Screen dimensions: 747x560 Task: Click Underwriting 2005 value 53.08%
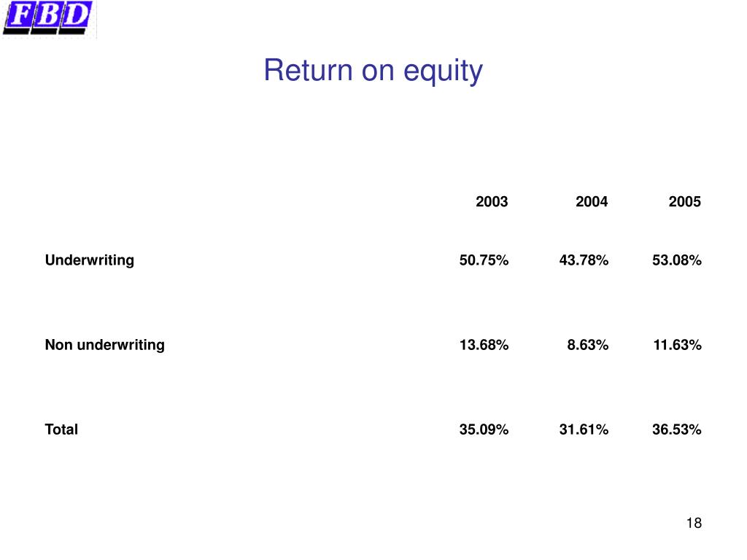(x=676, y=260)
